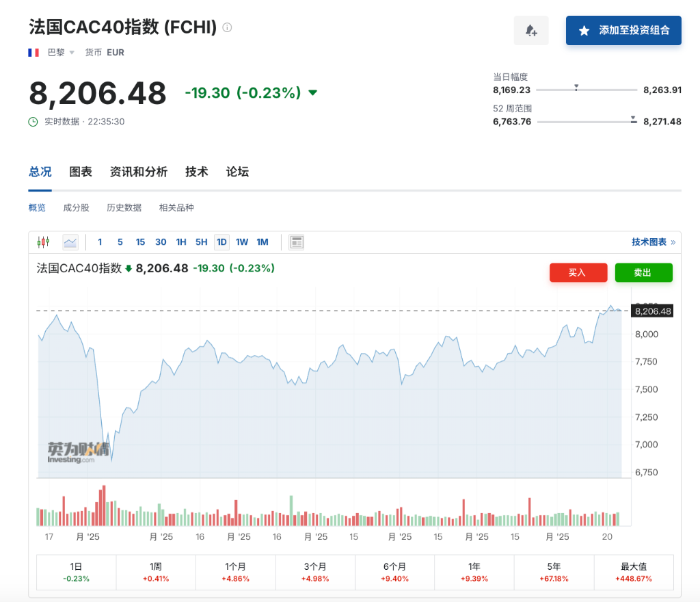Click the green 卖出 button

click(x=643, y=272)
